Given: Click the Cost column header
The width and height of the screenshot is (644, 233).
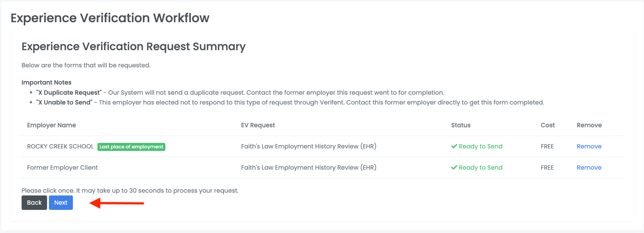Looking at the screenshot, I should (547, 125).
